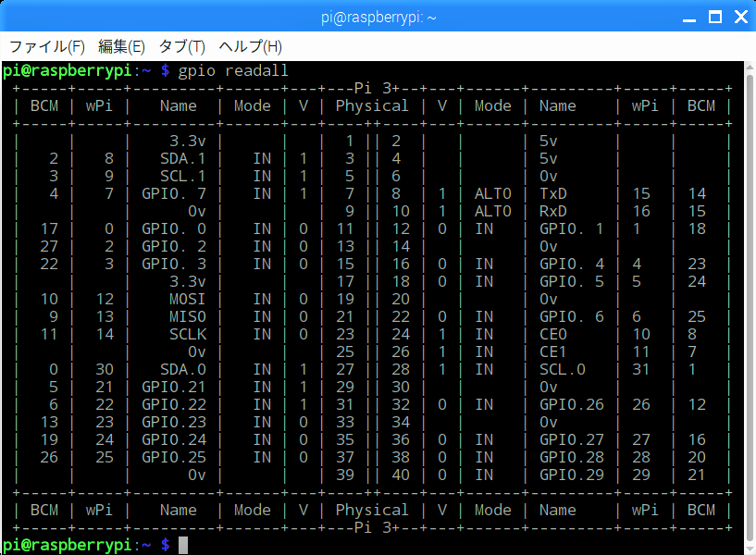756x555 pixels.
Task: Click the 'GPIO. 4' pin name
Action: tap(571, 264)
